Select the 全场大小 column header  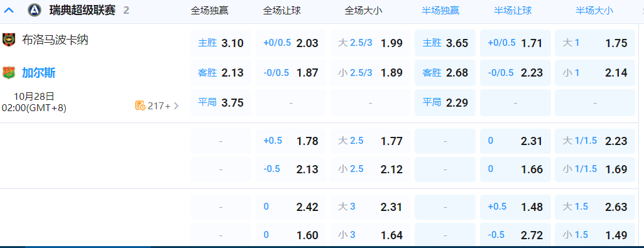(364, 11)
